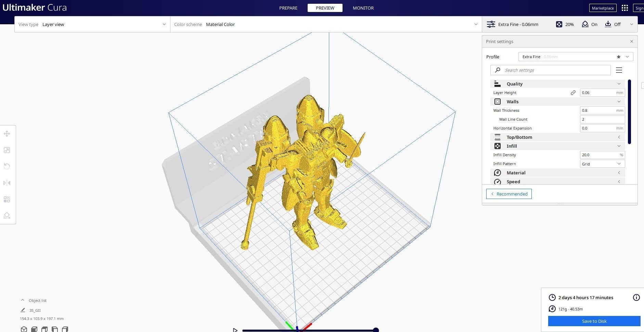
Task: Click the Wall Thickness value field
Action: point(602,110)
